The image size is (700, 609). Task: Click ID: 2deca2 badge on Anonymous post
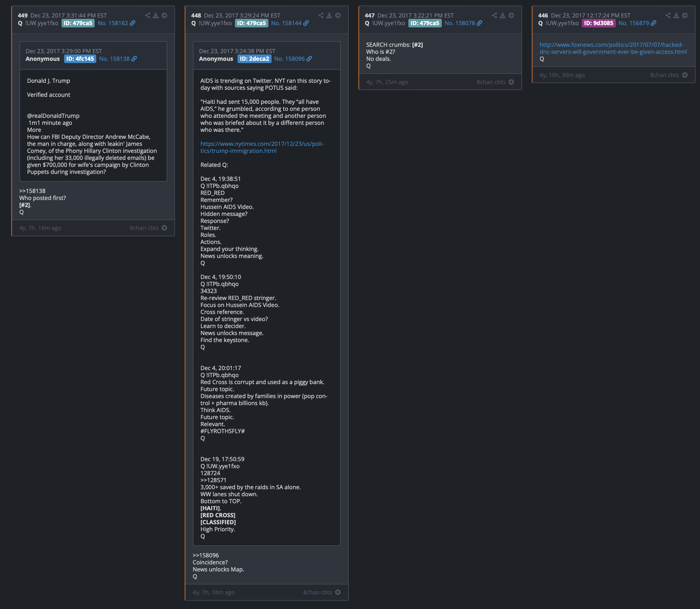point(254,59)
